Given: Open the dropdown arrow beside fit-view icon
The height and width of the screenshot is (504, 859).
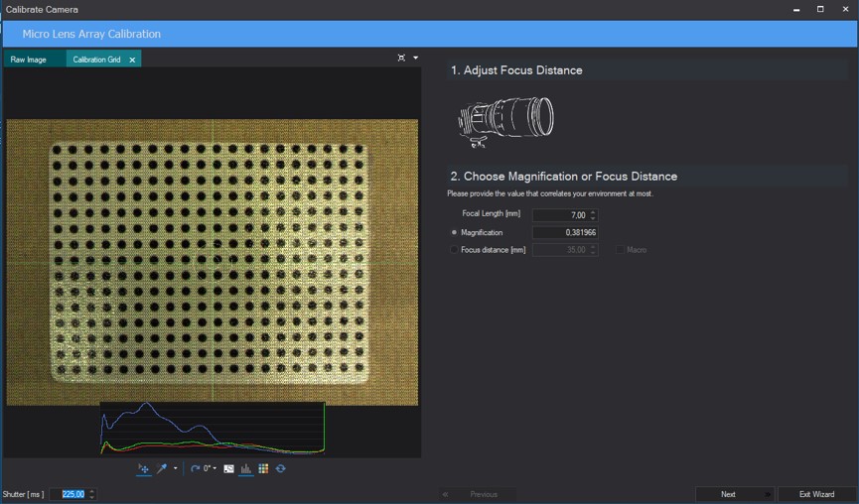Looking at the screenshot, I should pos(416,58).
